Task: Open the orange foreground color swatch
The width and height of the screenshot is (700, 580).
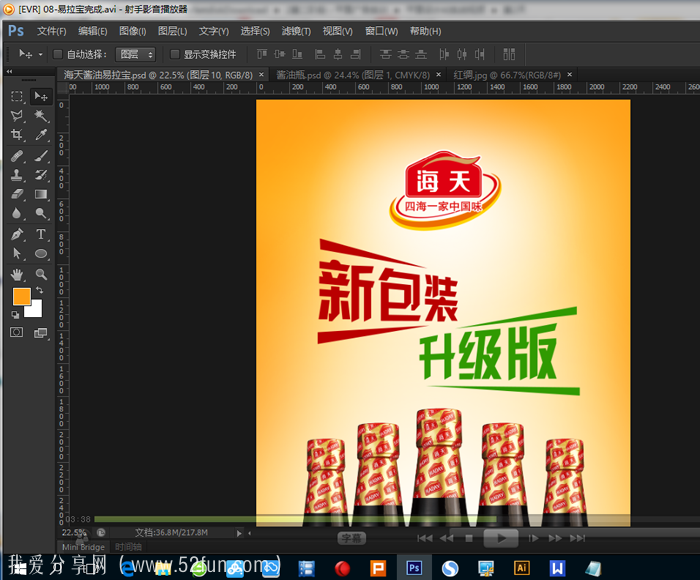Action: (x=21, y=296)
